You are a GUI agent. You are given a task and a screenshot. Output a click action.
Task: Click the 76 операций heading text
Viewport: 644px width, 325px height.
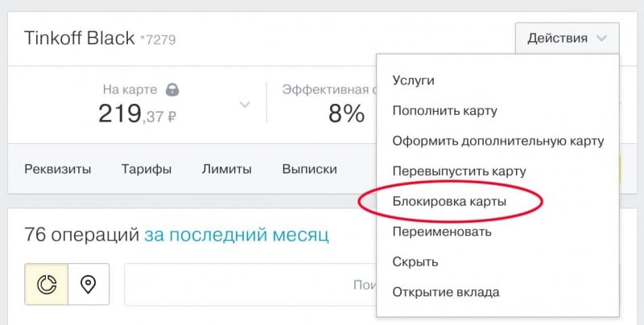[82, 235]
